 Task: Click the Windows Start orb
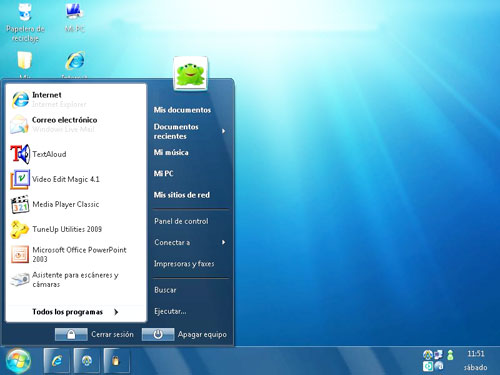point(18,361)
